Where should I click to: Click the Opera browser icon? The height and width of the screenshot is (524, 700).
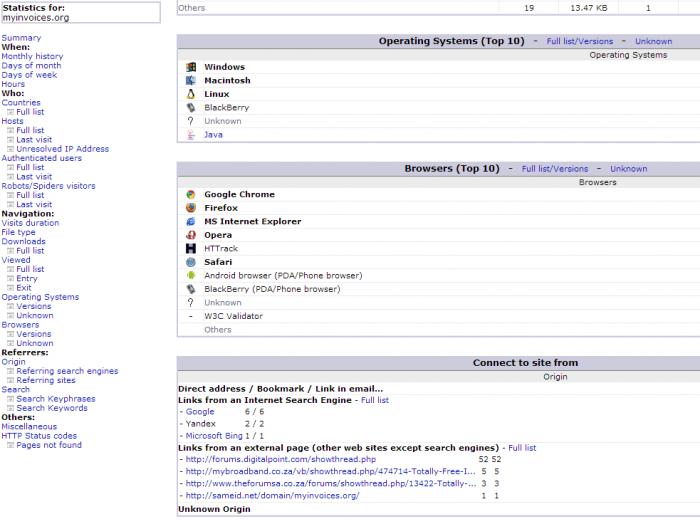click(x=191, y=235)
